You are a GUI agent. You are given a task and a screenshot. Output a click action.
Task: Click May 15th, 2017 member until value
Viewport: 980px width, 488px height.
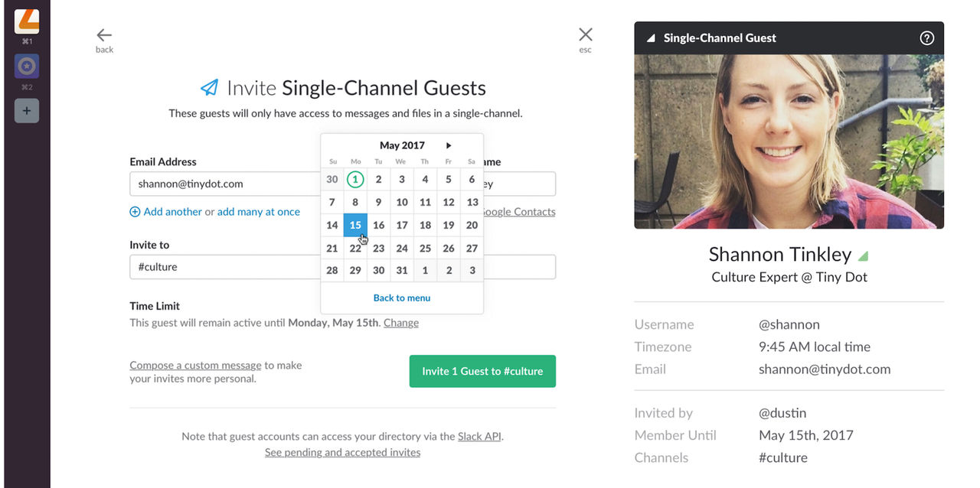point(805,435)
